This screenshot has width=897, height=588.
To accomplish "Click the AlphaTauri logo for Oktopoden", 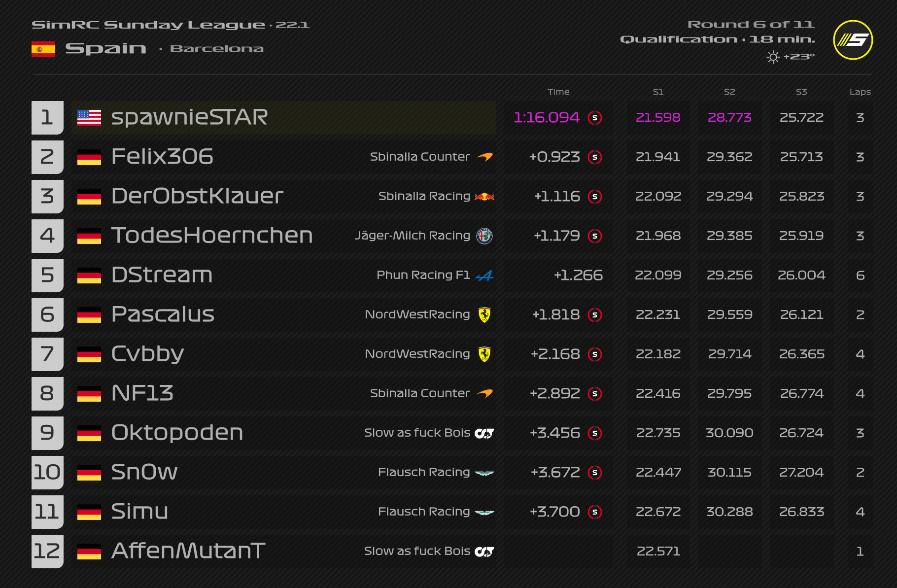I will coord(484,433).
